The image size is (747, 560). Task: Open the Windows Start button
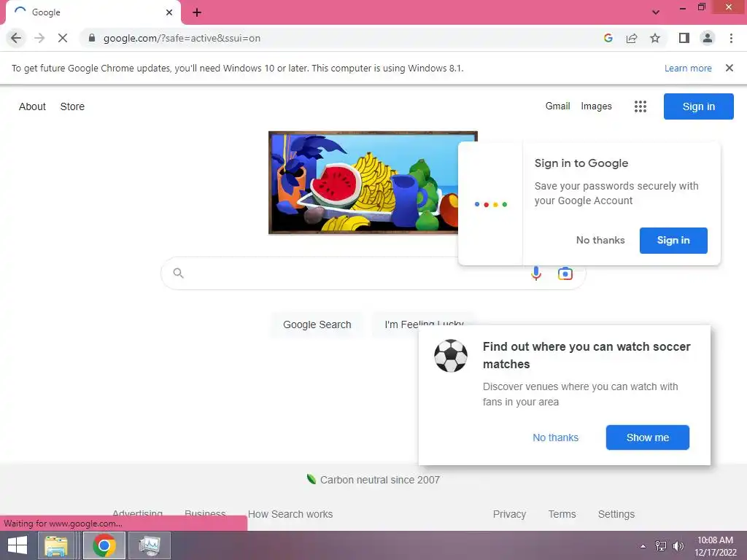18,545
